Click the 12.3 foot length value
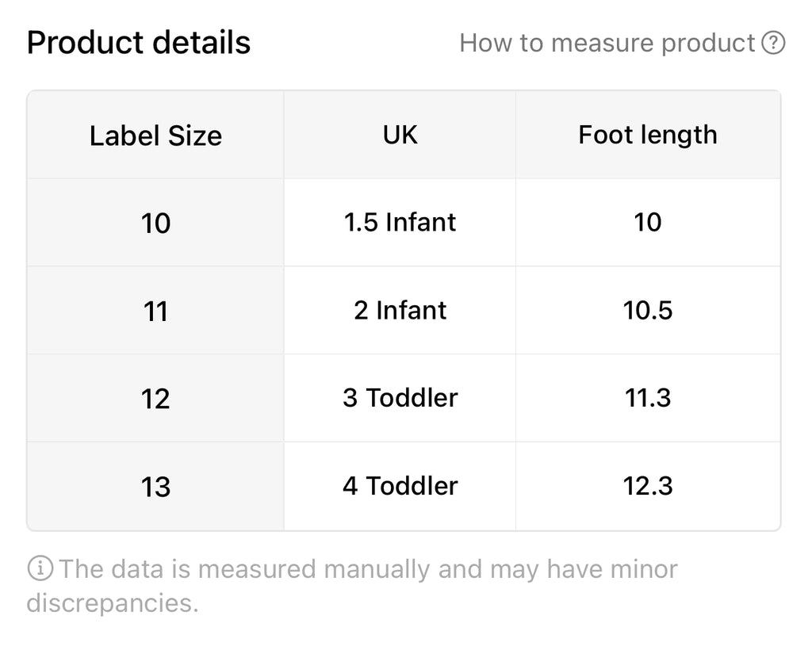 coord(648,486)
